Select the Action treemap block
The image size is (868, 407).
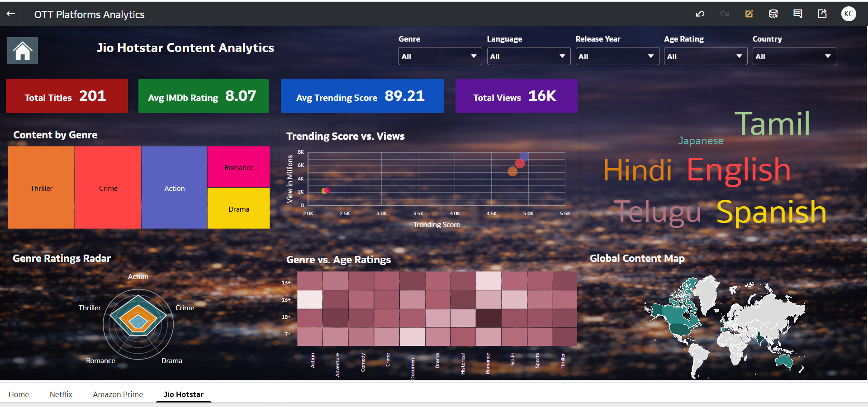point(174,188)
